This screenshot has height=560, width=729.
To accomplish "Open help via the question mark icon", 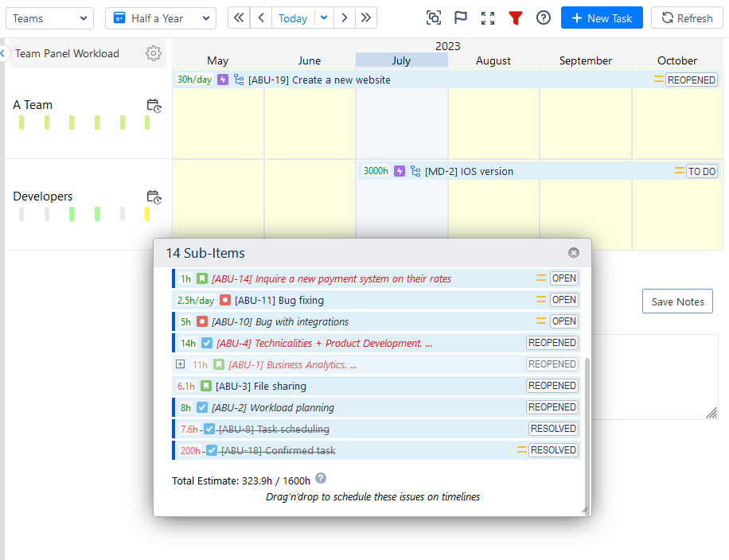I will click(x=543, y=17).
